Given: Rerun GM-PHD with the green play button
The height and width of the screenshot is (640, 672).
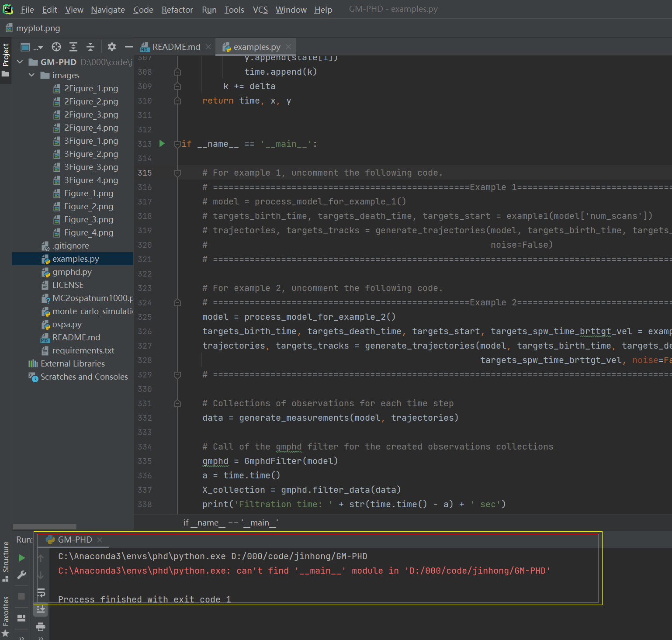Looking at the screenshot, I should point(21,558).
